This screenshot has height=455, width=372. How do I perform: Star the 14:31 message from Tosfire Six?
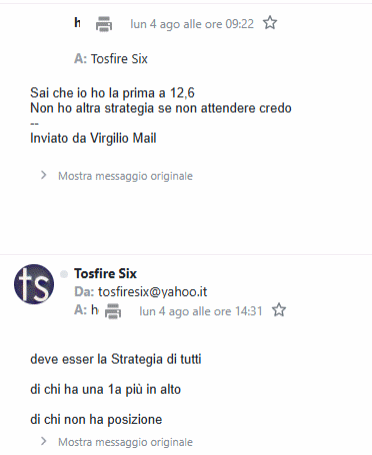coord(279,310)
